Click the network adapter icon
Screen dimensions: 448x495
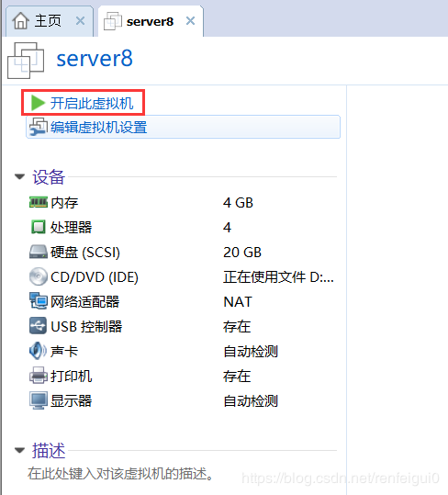tap(39, 301)
